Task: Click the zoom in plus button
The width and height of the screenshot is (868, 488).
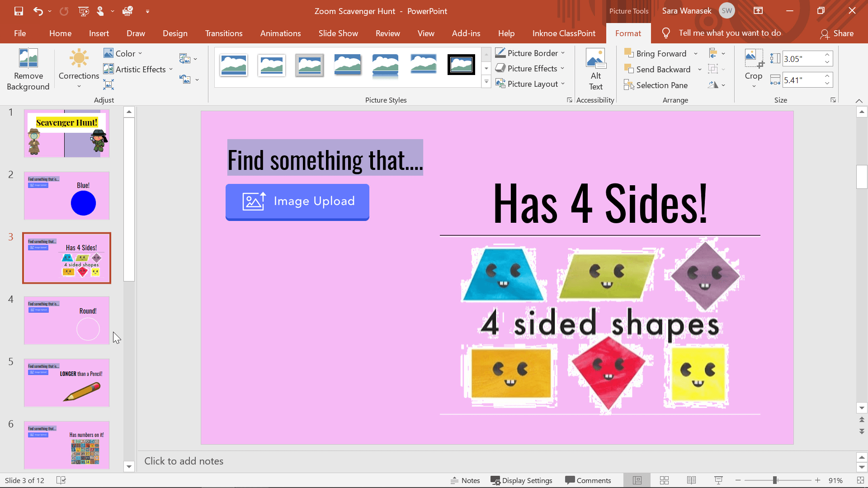Action: (x=817, y=480)
